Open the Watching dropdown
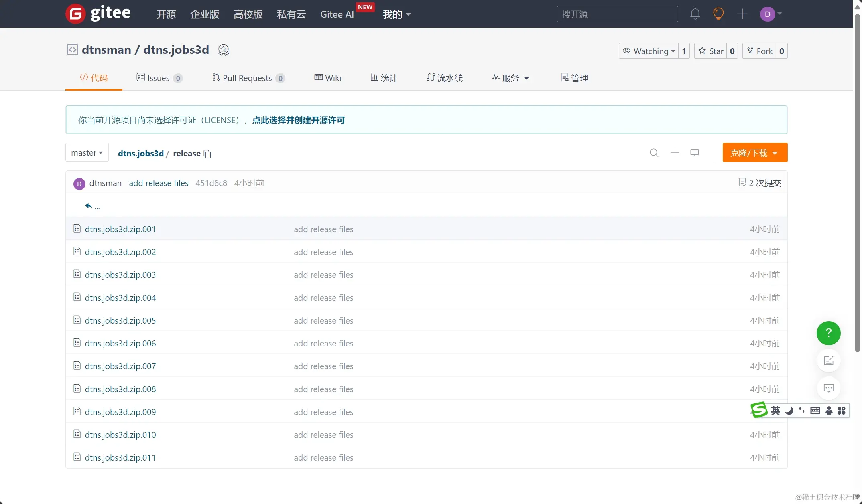 649,51
